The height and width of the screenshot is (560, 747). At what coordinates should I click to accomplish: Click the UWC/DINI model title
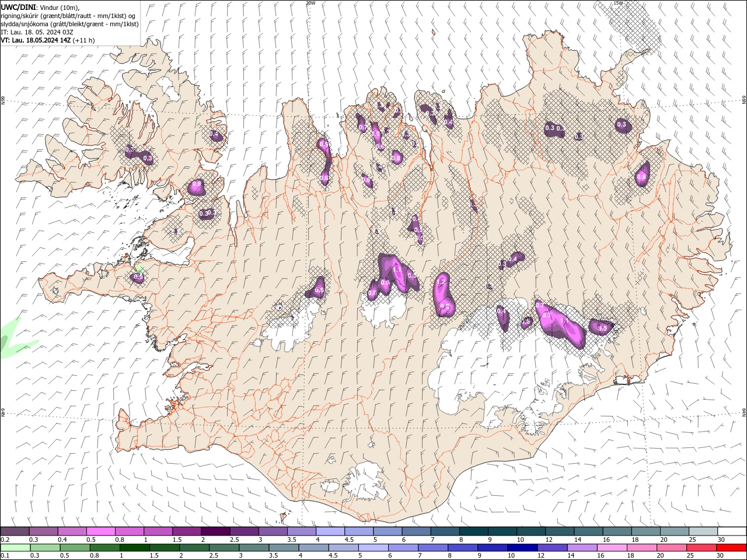click(18, 7)
